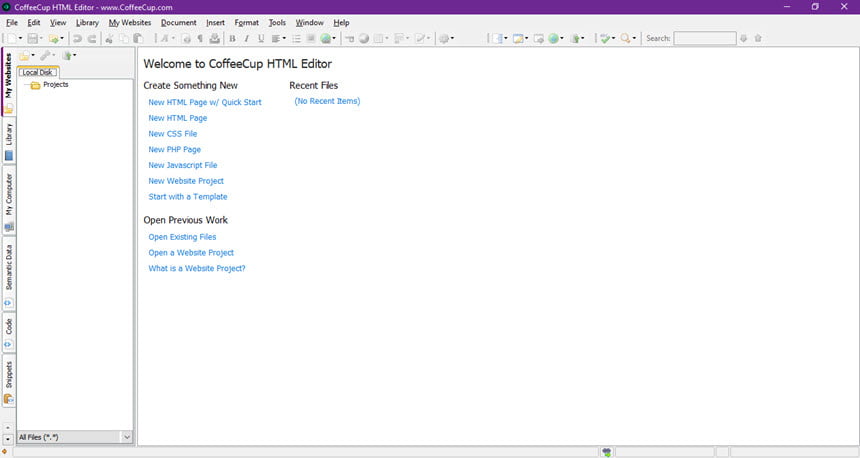Click What is a Website Project? link
Viewport: 860px width, 458px height.
197,269
